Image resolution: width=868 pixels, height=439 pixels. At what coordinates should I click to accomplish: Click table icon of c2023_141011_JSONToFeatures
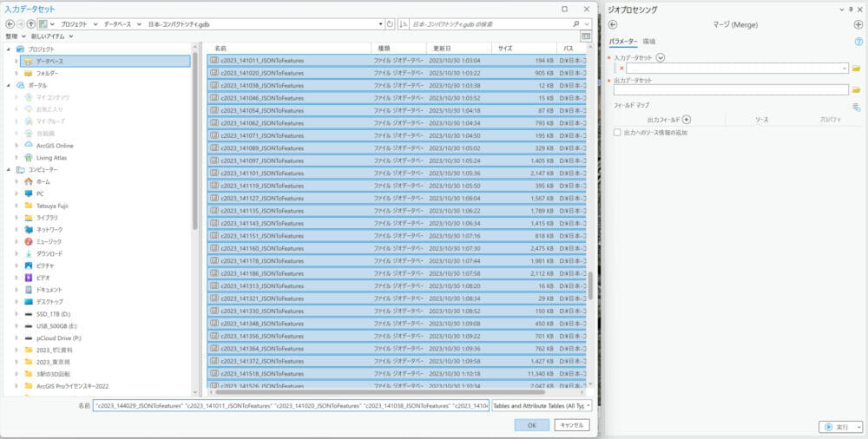[x=214, y=61]
